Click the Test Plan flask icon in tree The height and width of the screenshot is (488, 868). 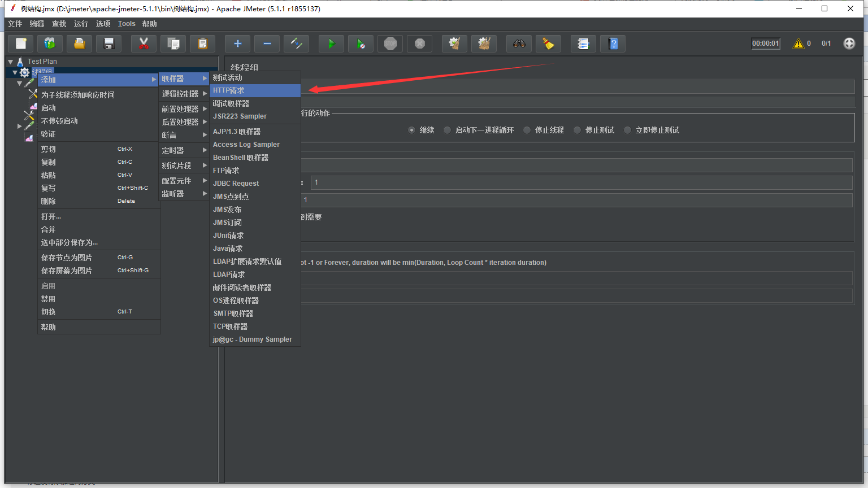(20, 62)
